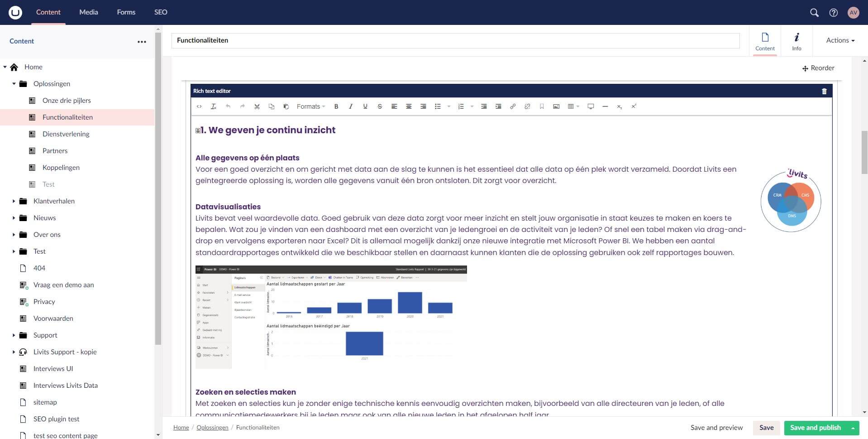
Task: Open search in the top bar
Action: (814, 13)
